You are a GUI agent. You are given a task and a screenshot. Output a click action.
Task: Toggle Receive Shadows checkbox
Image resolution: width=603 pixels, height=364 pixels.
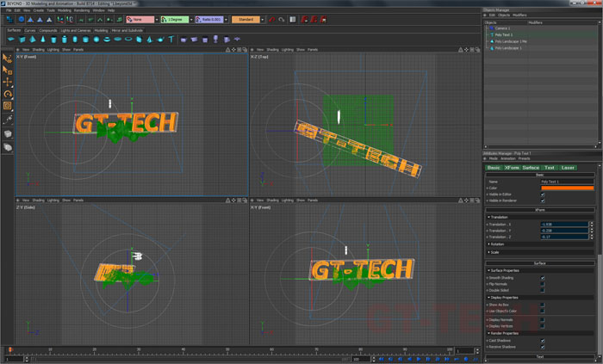(543, 347)
